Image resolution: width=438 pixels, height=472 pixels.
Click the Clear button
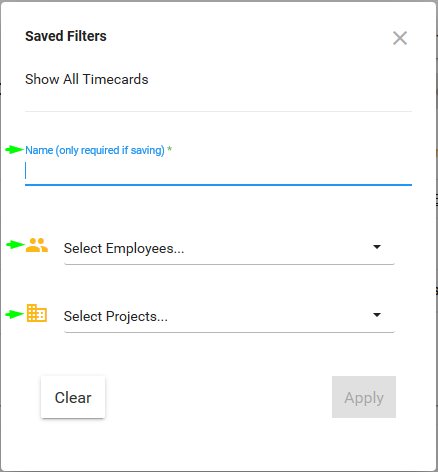(x=73, y=397)
